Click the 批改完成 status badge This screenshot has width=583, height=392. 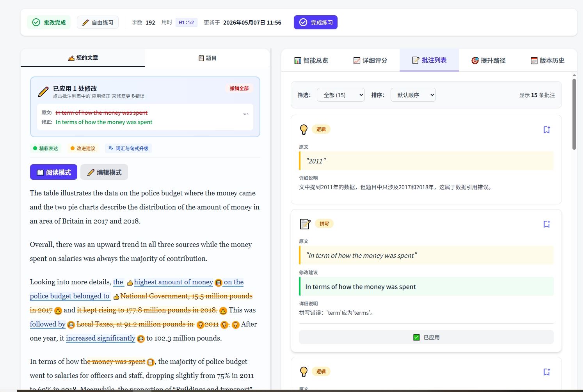49,22
